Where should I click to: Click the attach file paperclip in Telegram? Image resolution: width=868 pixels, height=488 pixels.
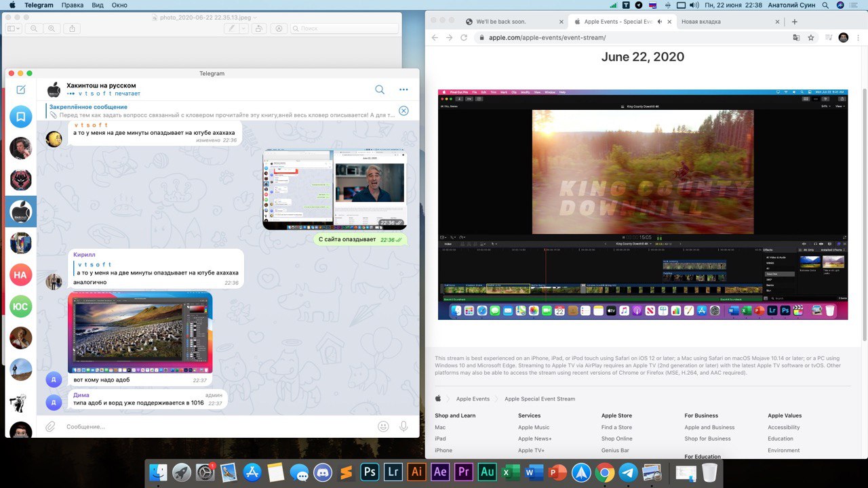(x=50, y=426)
